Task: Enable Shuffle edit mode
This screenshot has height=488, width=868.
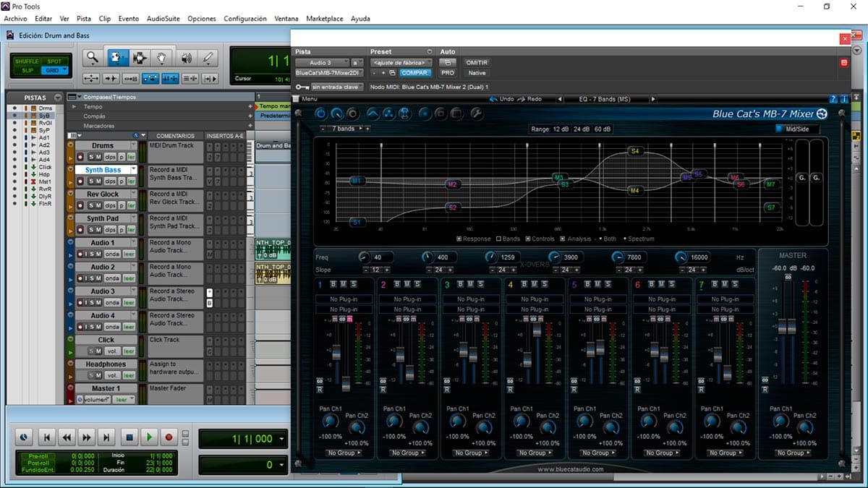Action: [26, 61]
